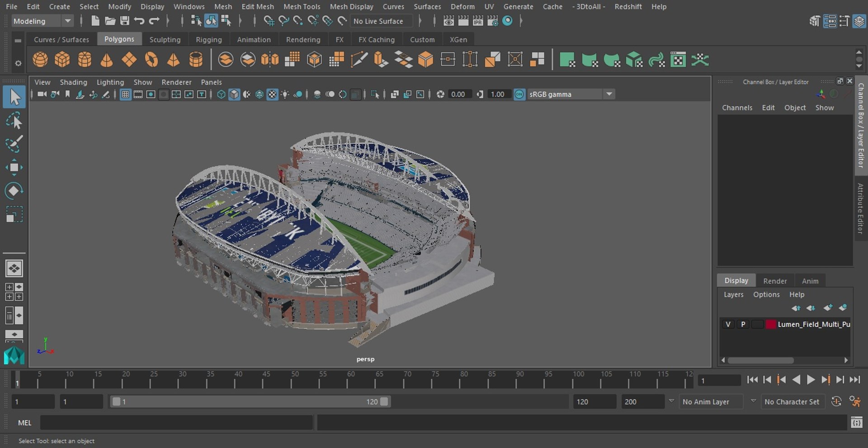The width and height of the screenshot is (868, 448).
Task: Toggle layer visibility V for Lumen_Field layer
Action: click(728, 325)
